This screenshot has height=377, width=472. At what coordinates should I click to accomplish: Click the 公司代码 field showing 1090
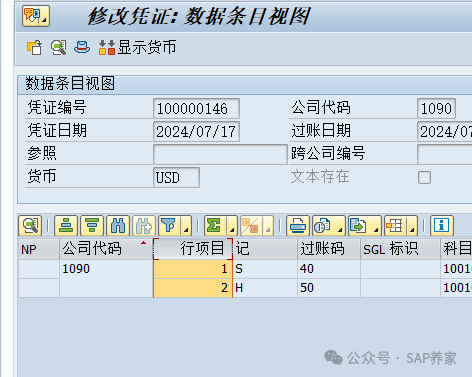coord(436,108)
